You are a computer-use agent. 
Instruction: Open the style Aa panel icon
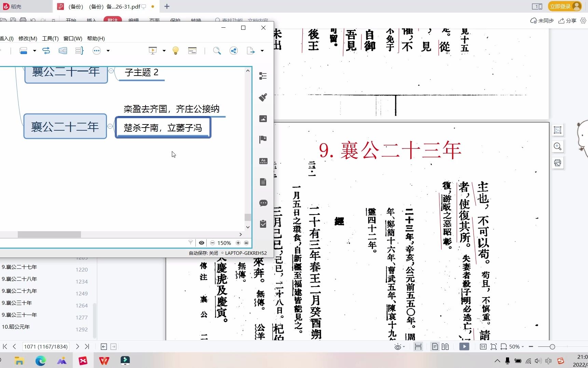tap(263, 161)
